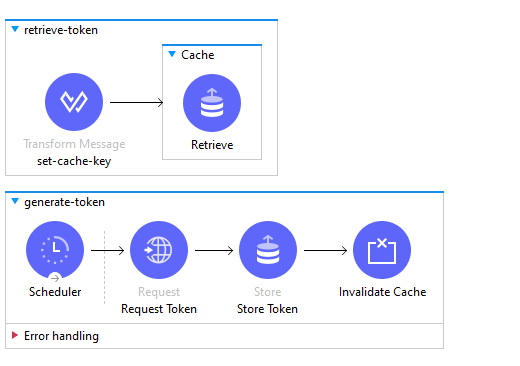
Task: Click the Cache scope title label
Action: tap(198, 55)
